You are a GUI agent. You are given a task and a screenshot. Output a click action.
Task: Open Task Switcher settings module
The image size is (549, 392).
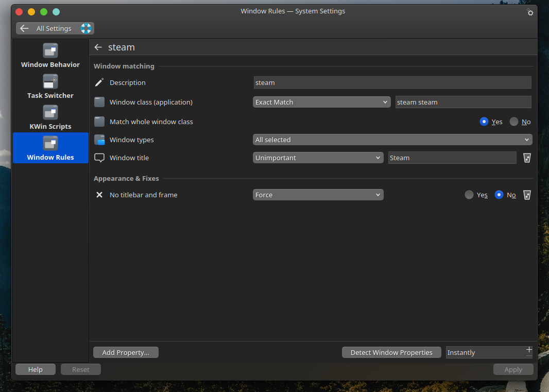(50, 86)
